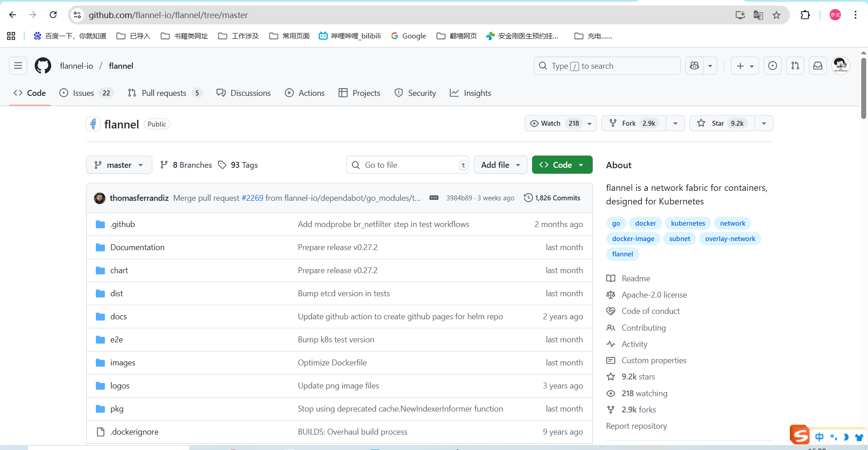Click the flannel repository logo icon
Viewport: 868px width, 450px height.
click(93, 124)
